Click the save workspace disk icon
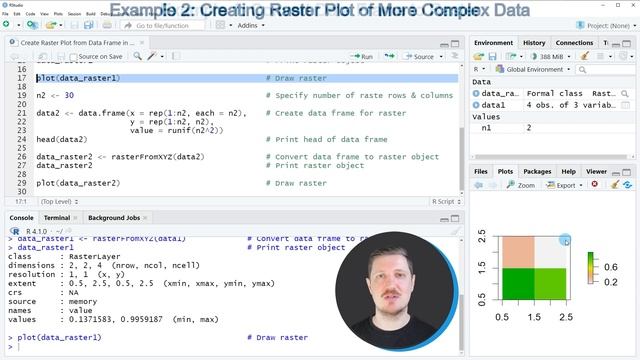 (x=492, y=56)
